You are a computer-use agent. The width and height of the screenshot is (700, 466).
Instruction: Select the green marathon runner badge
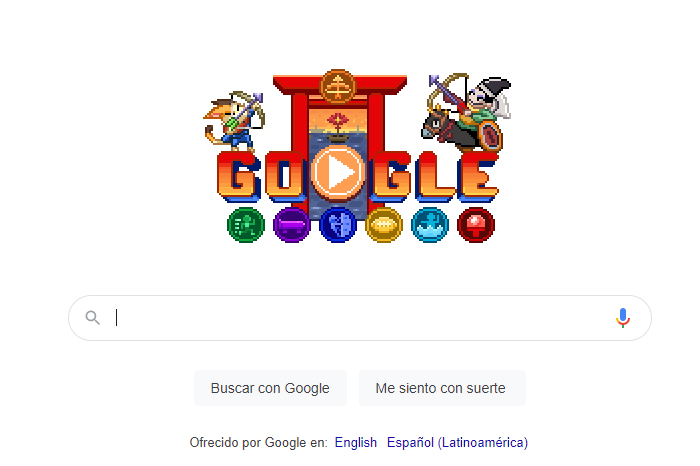(246, 225)
